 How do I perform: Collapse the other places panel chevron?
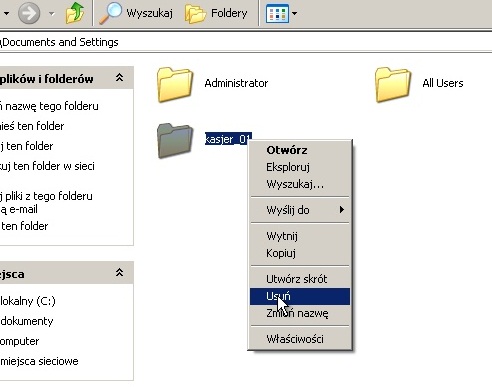pos(119,272)
